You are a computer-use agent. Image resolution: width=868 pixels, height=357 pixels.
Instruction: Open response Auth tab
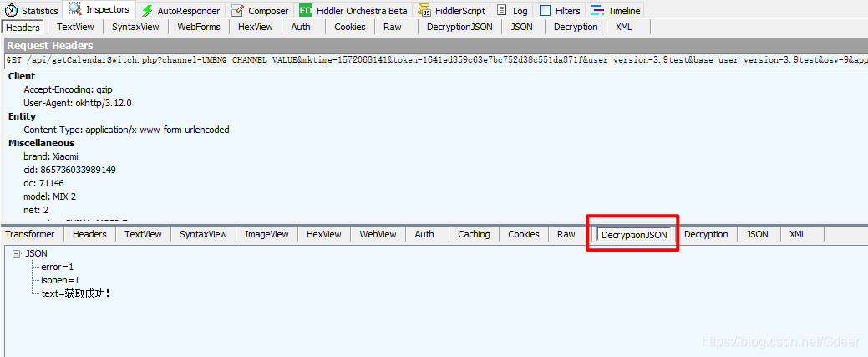[x=424, y=234]
